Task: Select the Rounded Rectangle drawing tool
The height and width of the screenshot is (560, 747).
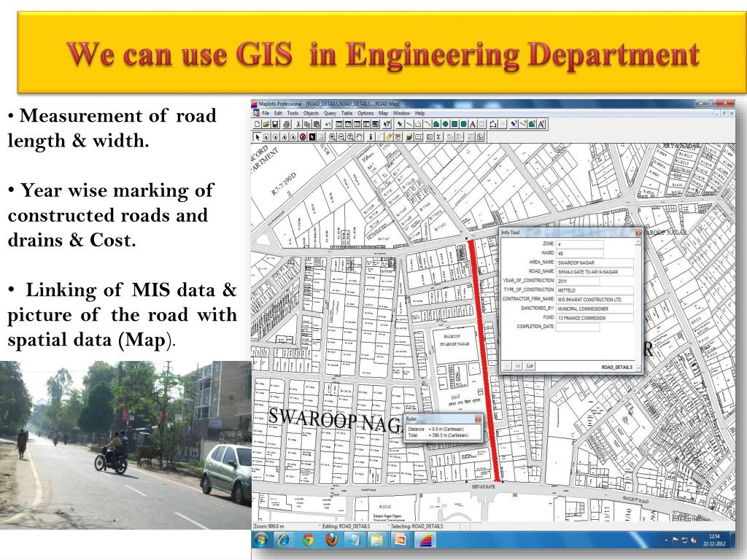Action: pos(463,124)
